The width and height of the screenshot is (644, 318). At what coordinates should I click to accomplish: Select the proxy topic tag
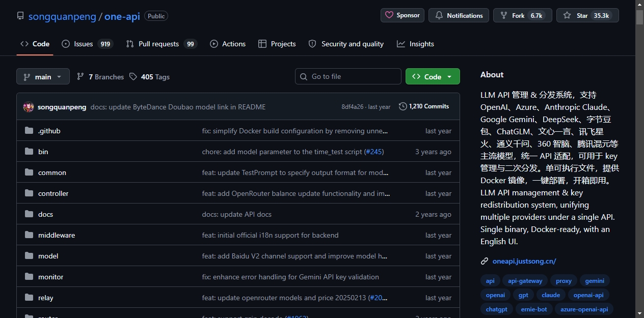tap(563, 281)
